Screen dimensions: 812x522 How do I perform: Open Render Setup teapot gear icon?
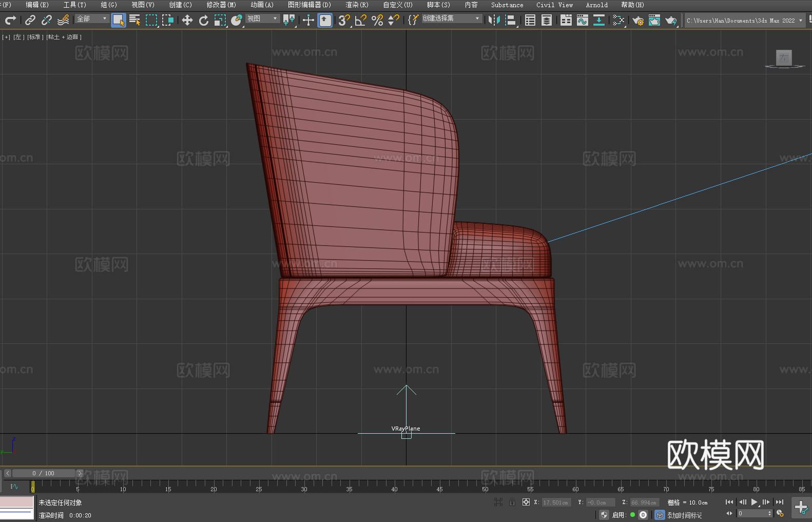pos(638,20)
